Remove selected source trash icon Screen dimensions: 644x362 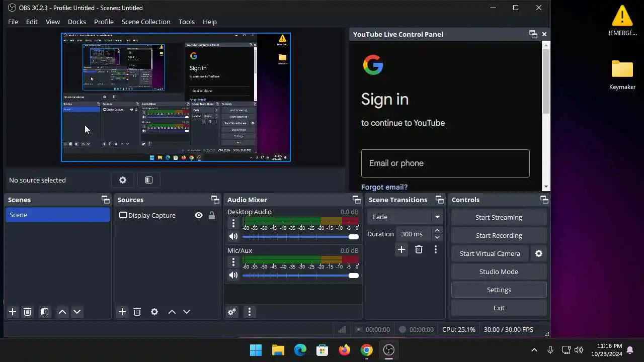click(x=137, y=312)
